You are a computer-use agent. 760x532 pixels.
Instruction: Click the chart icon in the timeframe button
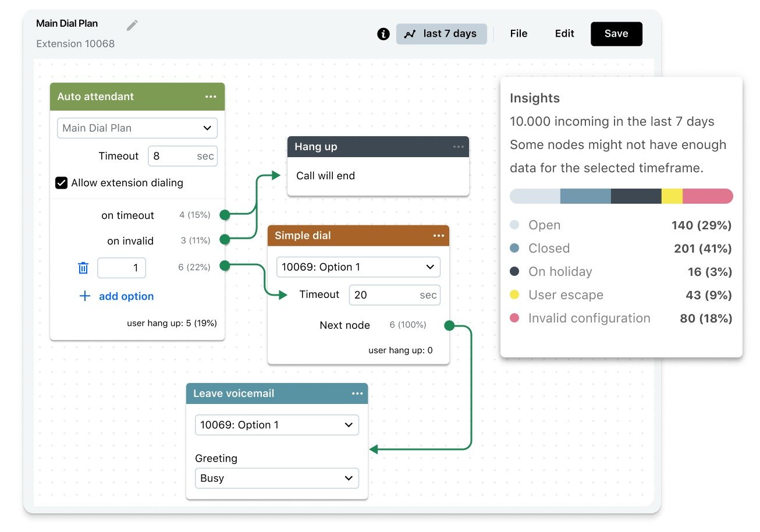(411, 34)
